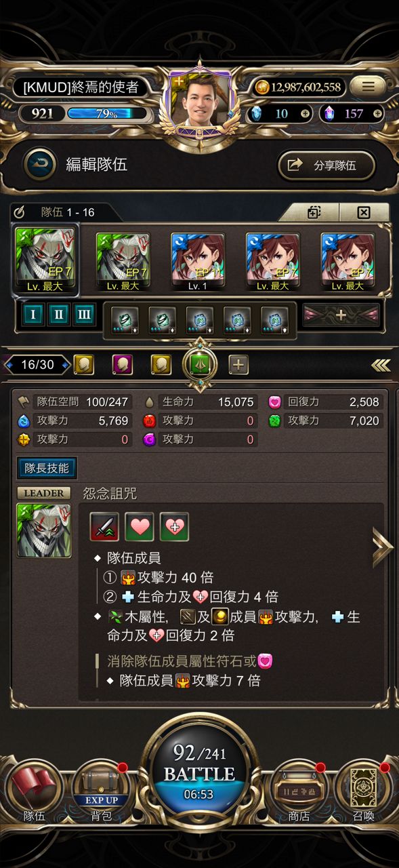Tap the 隊長技能 leader skill button
Viewport: 399px width, 868px height.
pos(47,467)
